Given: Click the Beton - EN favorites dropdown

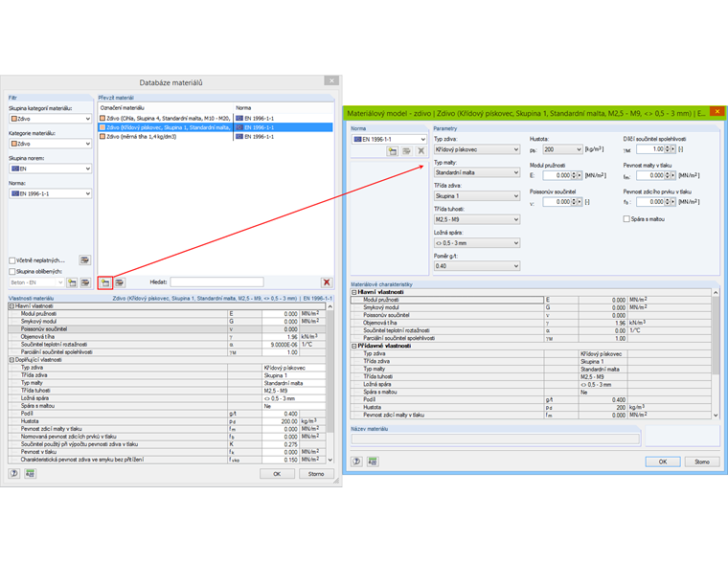Looking at the screenshot, I should [36, 282].
